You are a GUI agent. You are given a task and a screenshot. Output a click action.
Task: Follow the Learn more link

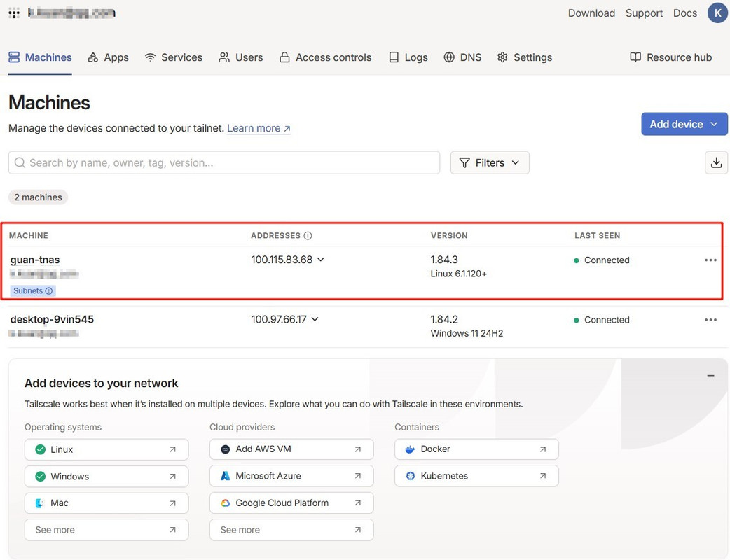click(259, 128)
